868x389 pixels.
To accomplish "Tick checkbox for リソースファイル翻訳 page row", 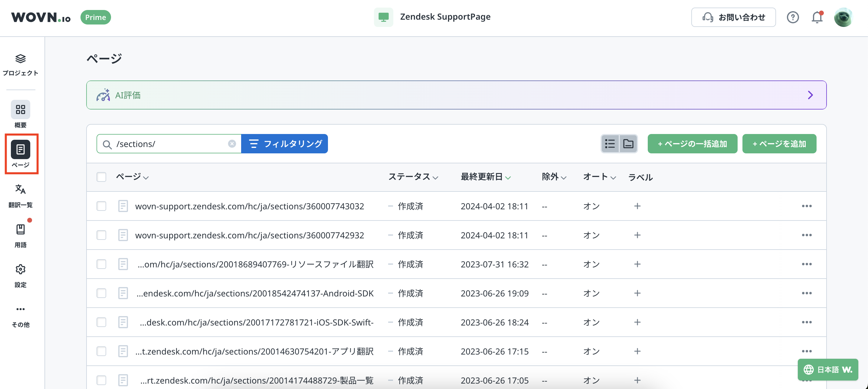I will (101, 264).
